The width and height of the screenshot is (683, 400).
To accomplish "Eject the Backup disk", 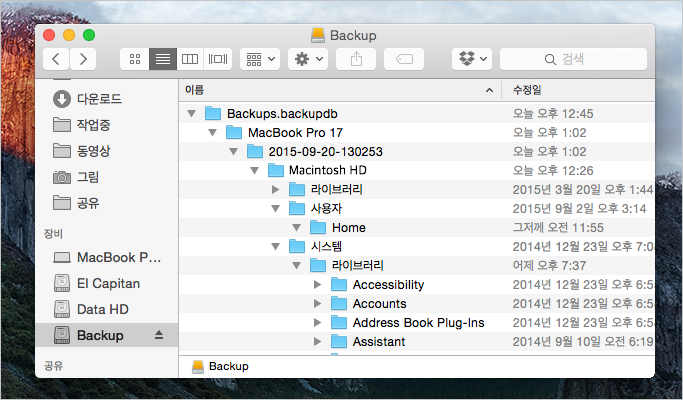I will pyautogui.click(x=159, y=335).
